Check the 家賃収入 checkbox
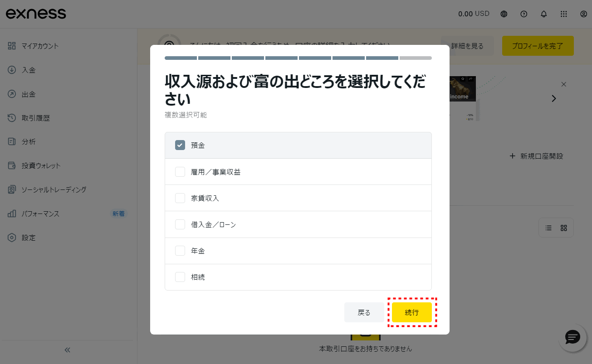 (x=180, y=198)
